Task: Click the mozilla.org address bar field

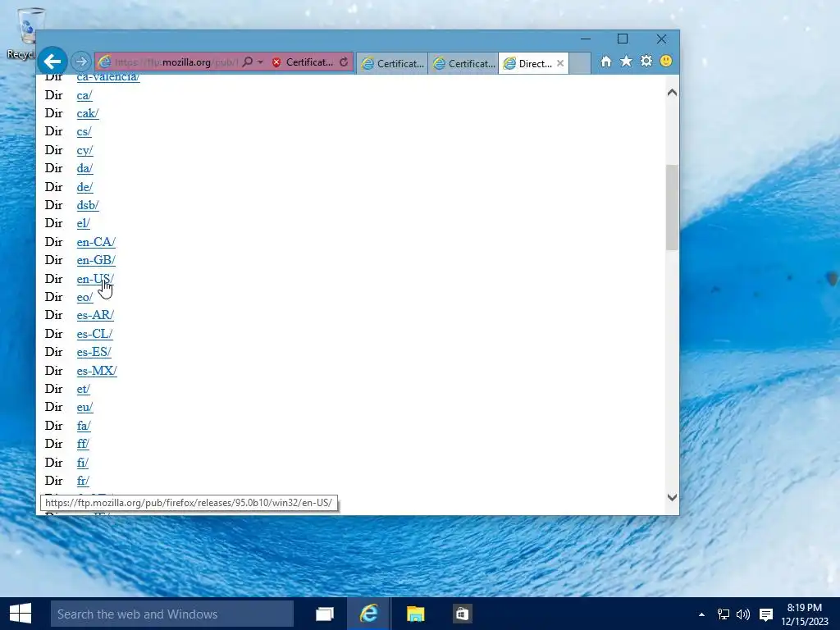Action: click(x=174, y=62)
